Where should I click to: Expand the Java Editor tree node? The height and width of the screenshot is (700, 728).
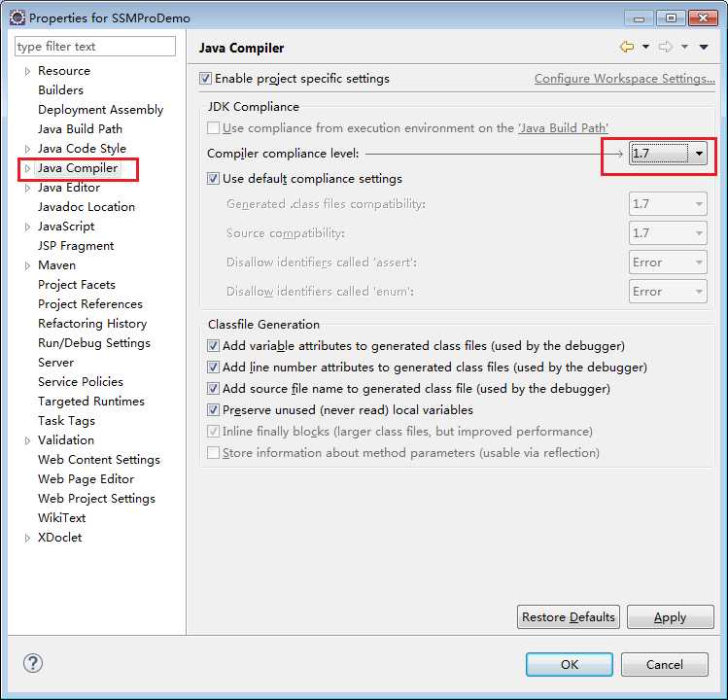click(x=27, y=188)
